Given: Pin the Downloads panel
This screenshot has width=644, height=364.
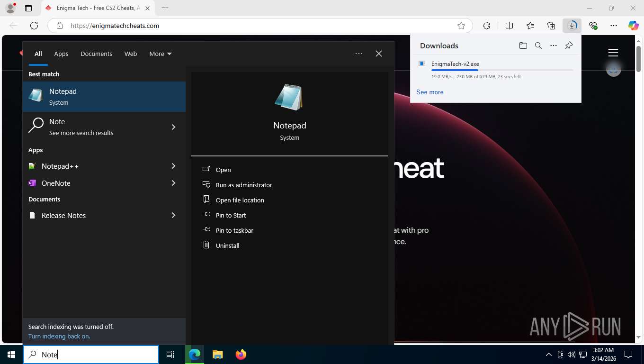Looking at the screenshot, I should pos(569,45).
